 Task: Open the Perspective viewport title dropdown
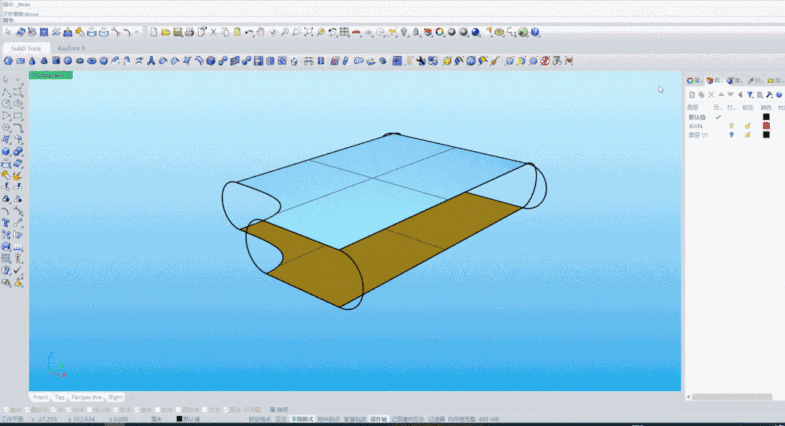point(49,75)
